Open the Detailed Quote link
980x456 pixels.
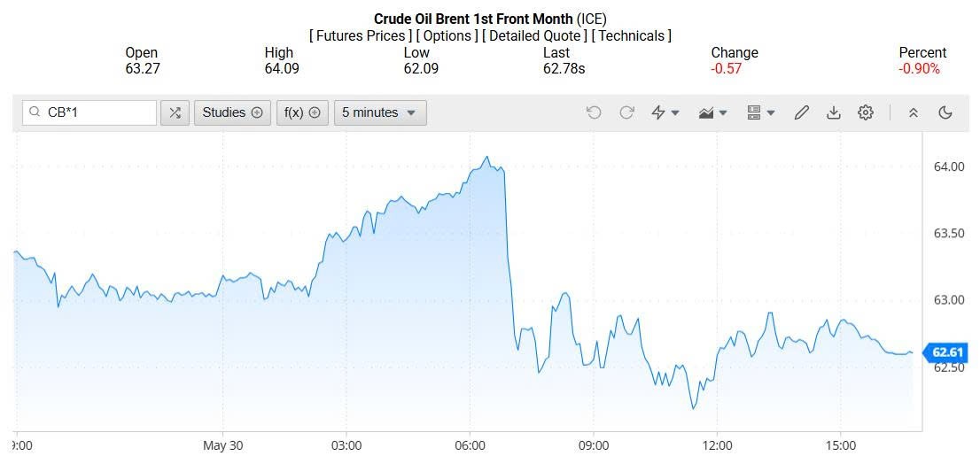[536, 36]
